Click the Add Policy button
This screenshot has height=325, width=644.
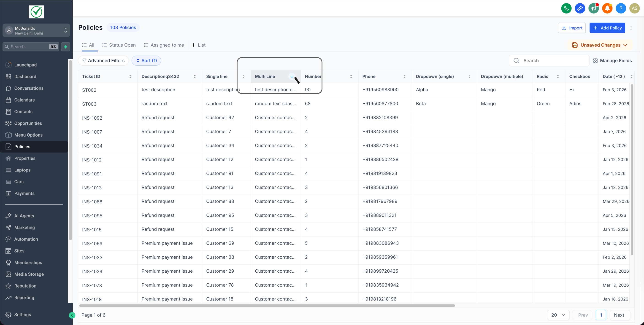coord(607,28)
